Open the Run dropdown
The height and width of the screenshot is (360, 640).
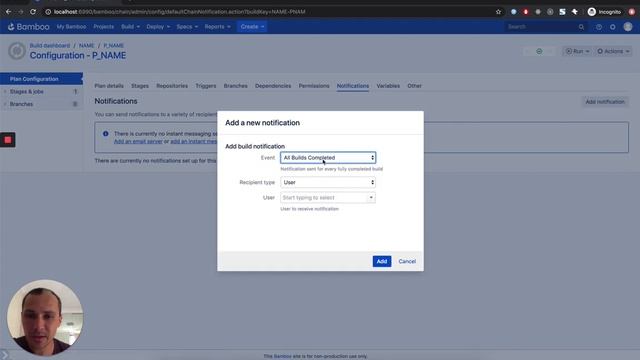point(577,51)
